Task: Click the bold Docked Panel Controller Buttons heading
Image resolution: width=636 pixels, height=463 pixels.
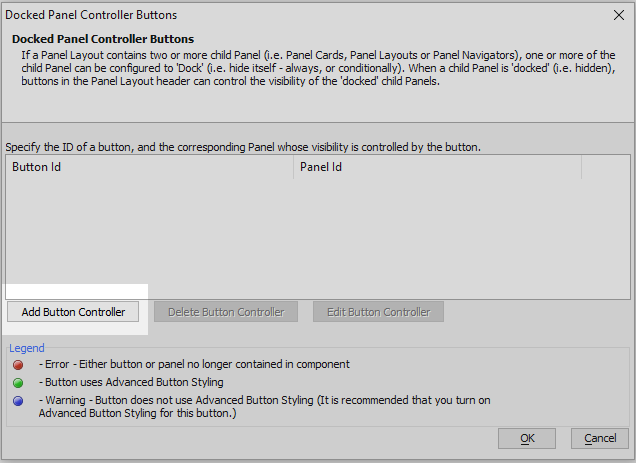Action: tap(103, 39)
